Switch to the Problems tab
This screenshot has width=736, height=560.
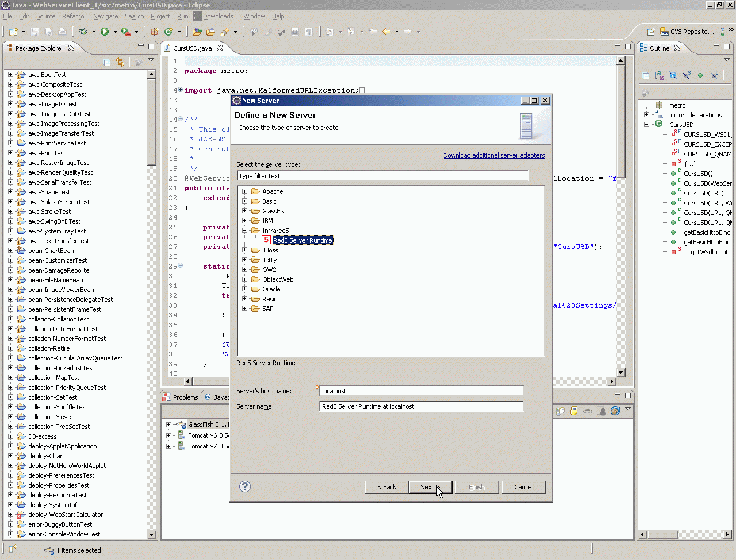(x=185, y=397)
